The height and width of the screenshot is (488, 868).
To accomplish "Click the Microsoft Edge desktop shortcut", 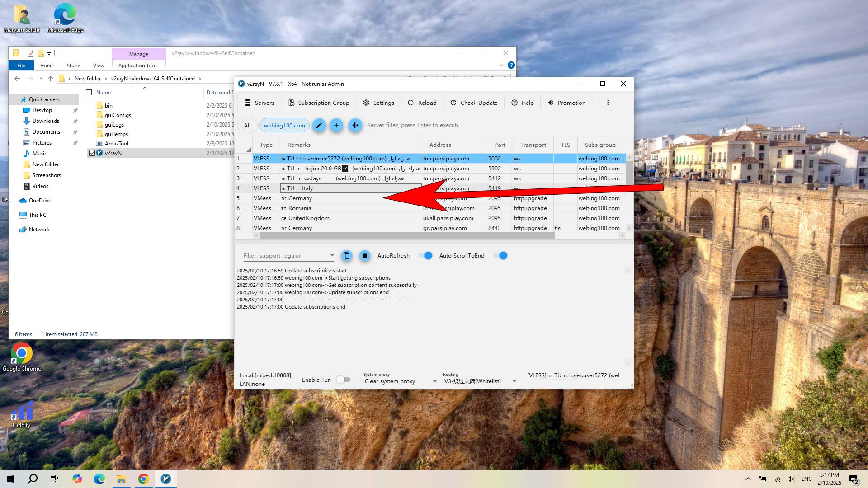I will [x=65, y=18].
